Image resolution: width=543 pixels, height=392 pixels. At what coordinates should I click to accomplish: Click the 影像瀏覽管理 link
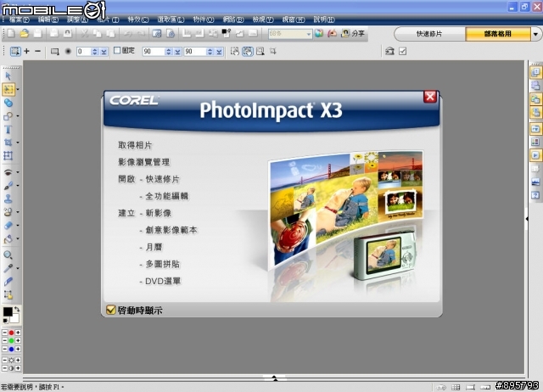point(144,162)
